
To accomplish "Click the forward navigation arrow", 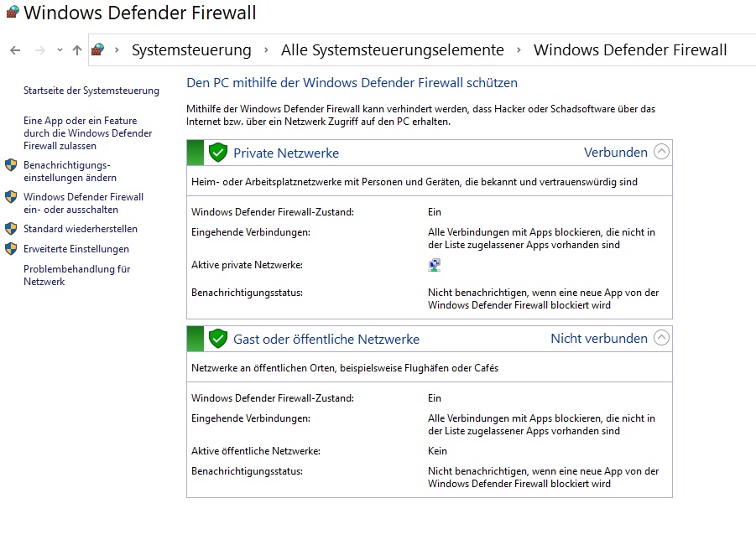I will click(x=39, y=50).
